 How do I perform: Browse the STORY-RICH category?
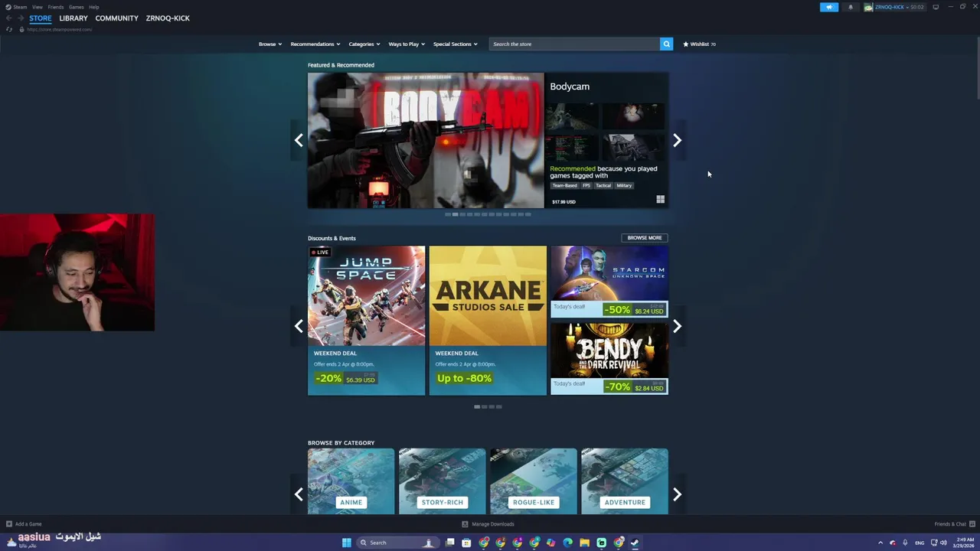[x=442, y=481]
